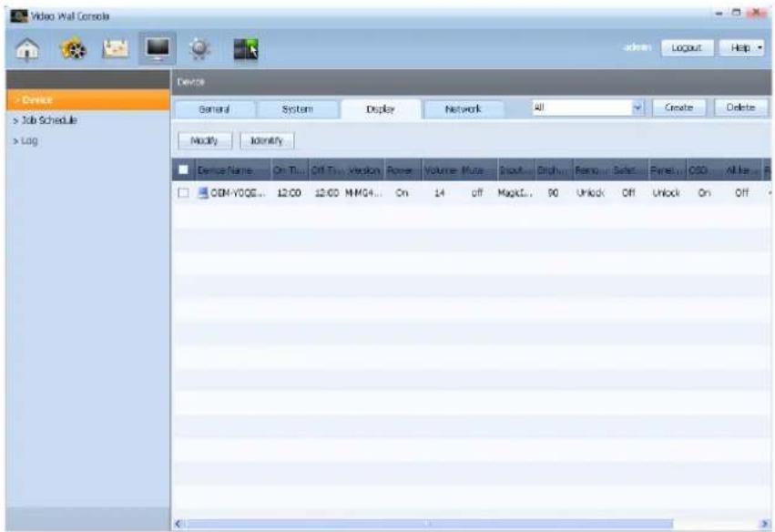The image size is (775, 532).
Task: Click the Input column header
Action: [516, 170]
